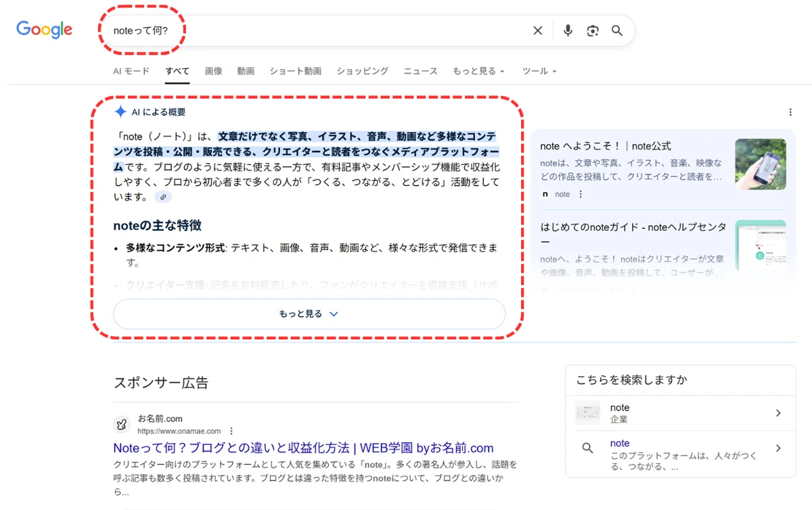Expand the もっと見る tab dropdown
The image size is (812, 510).
(479, 71)
